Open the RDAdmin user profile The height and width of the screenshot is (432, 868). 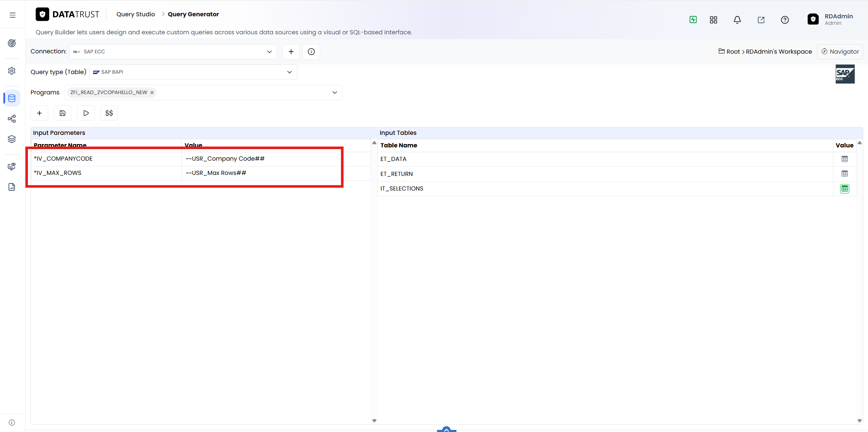pyautogui.click(x=830, y=19)
